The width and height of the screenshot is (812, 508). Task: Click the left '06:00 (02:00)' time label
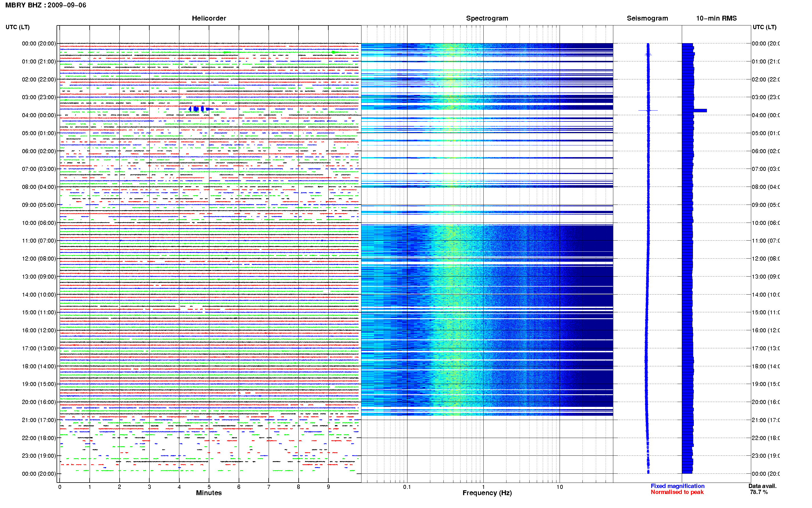[39, 151]
